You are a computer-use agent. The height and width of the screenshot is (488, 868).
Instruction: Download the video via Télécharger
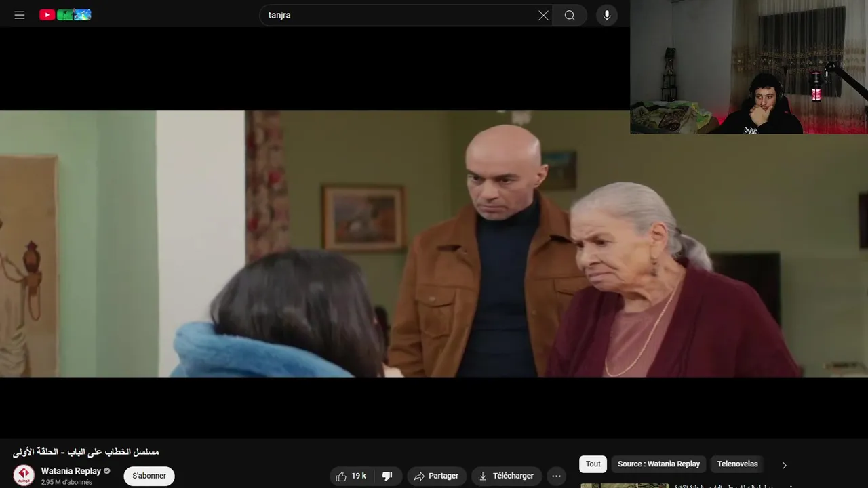[506, 476]
